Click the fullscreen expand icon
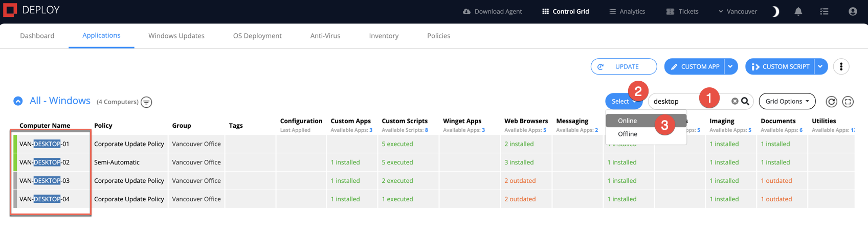 pos(848,102)
